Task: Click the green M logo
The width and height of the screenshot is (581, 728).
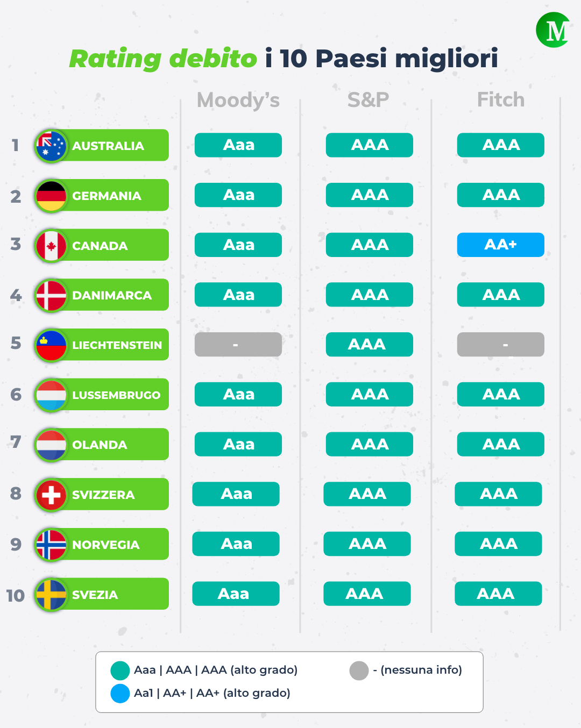Action: tap(554, 30)
